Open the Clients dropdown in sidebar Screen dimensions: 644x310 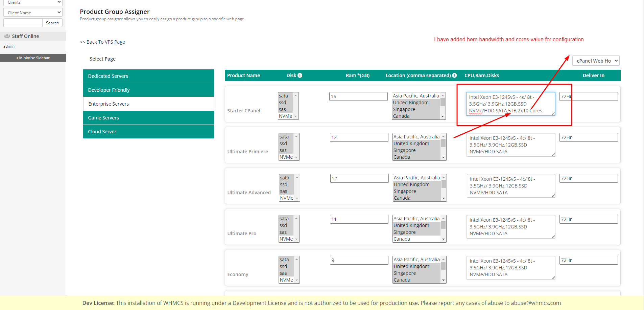[33, 3]
